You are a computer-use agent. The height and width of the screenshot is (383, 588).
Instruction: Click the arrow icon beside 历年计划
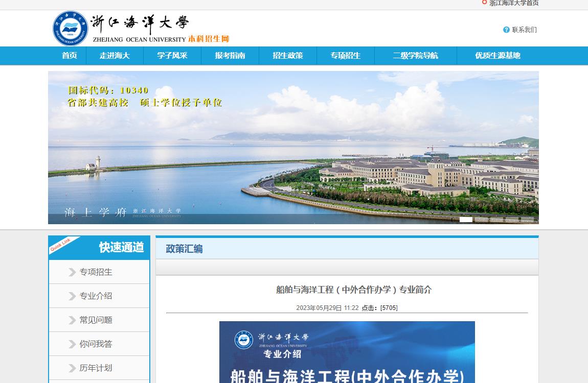click(73, 368)
